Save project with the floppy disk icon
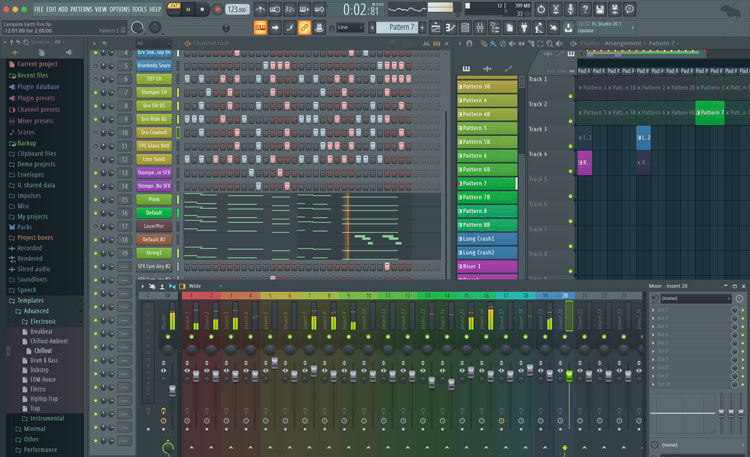750x457 pixels. (x=600, y=9)
